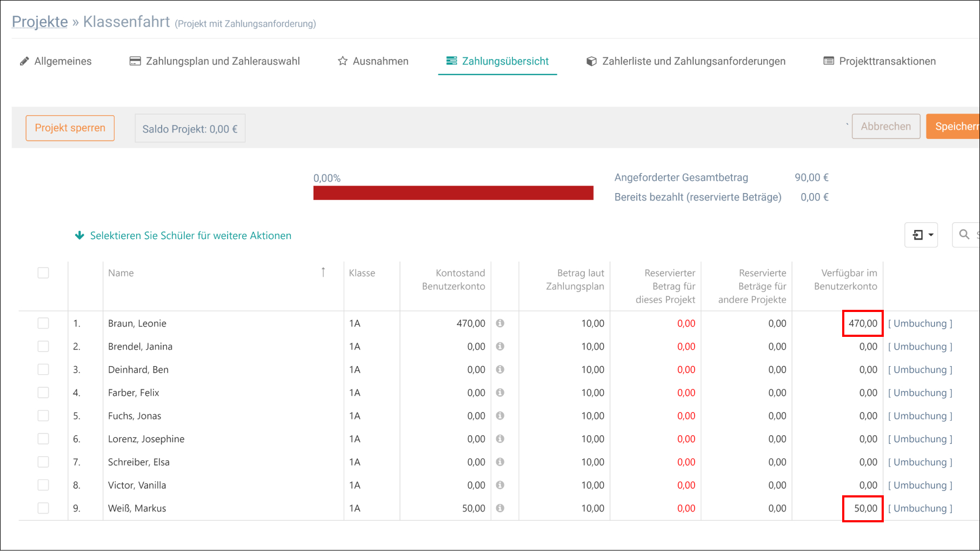Open Zahlungsplan und Zahlerauswahl tab
The height and width of the screenshot is (551, 980).
click(215, 61)
